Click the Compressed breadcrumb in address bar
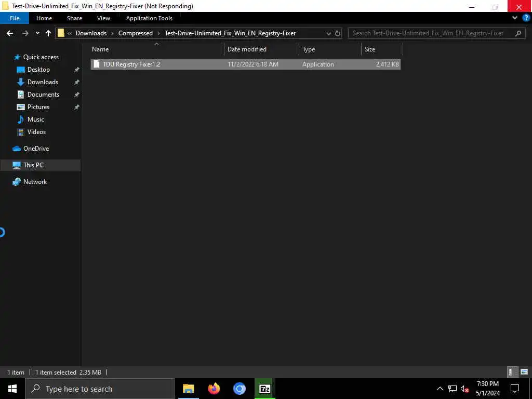The image size is (532, 399). 136,33
